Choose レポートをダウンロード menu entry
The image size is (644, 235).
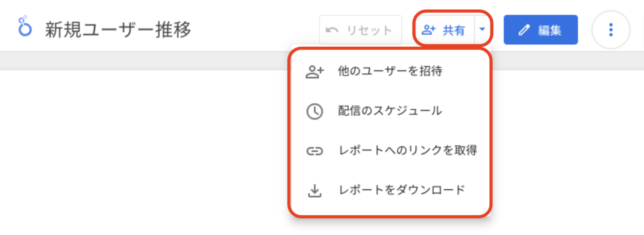tap(402, 190)
